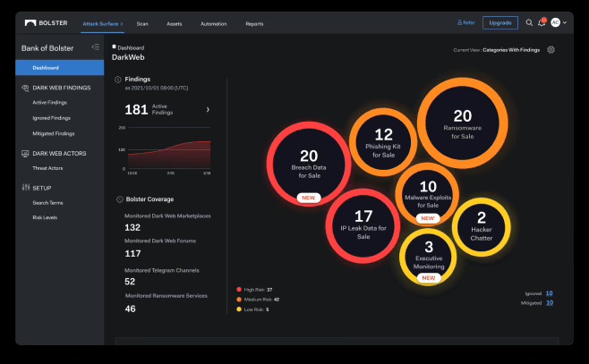Click the NEW badge on Breach Data

point(309,198)
